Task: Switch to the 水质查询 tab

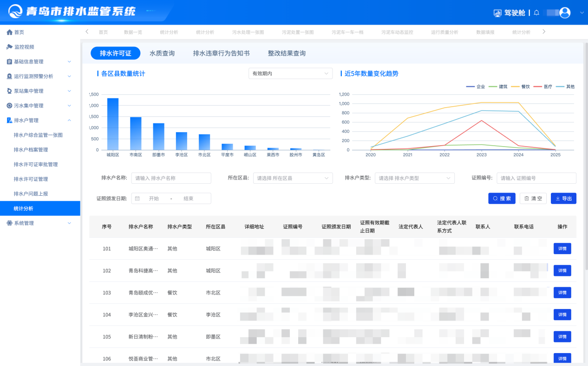Action: point(162,53)
